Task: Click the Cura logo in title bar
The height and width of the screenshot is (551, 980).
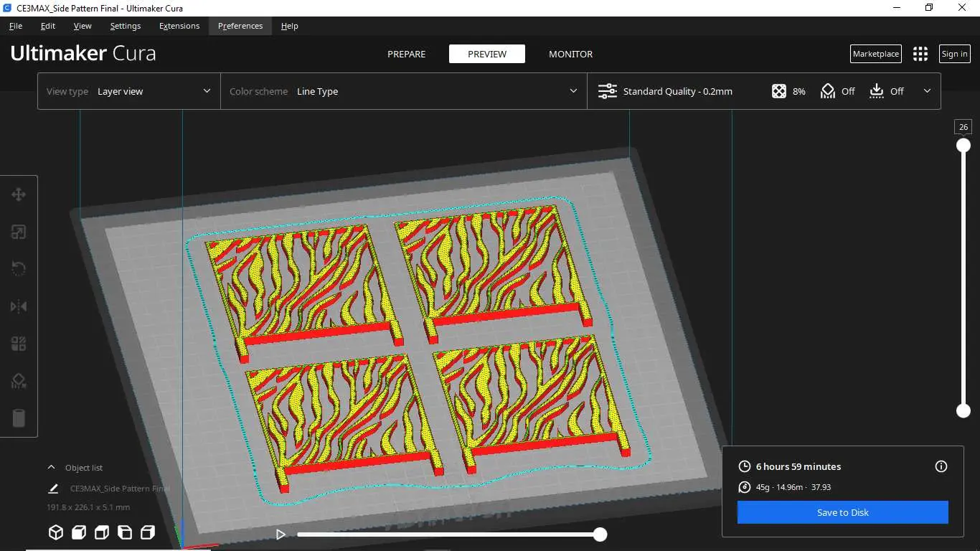Action: click(6, 8)
